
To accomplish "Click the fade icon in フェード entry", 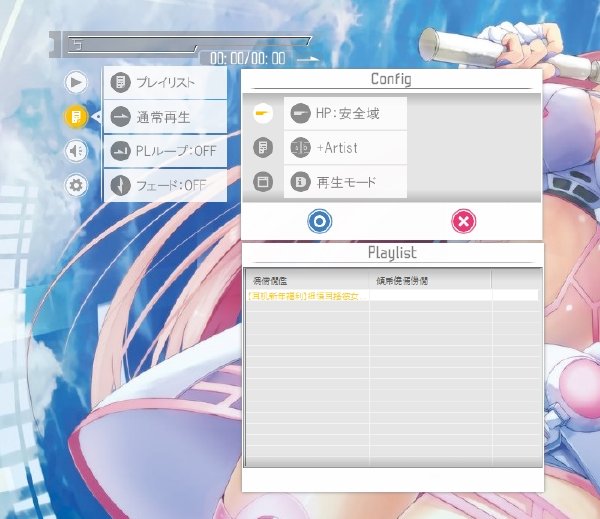I will coord(121,185).
